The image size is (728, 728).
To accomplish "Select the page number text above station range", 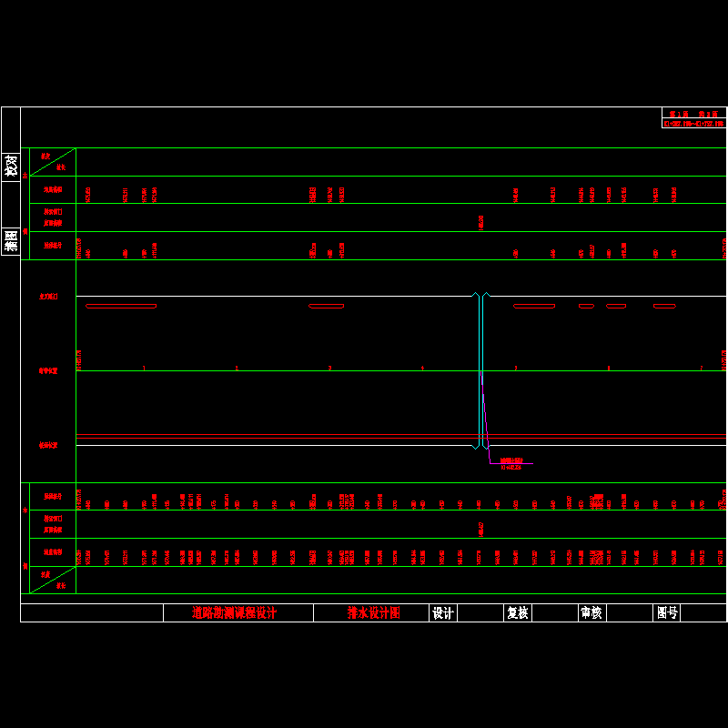I will coord(693,114).
